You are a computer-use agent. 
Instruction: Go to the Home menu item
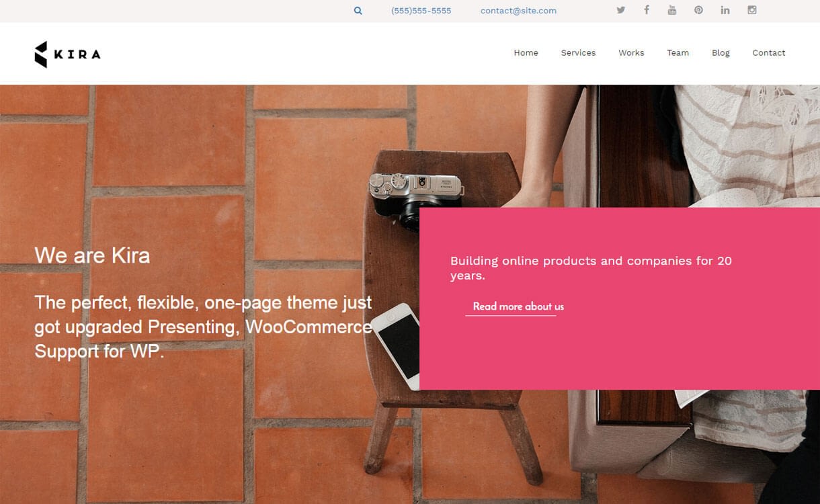[526, 53]
